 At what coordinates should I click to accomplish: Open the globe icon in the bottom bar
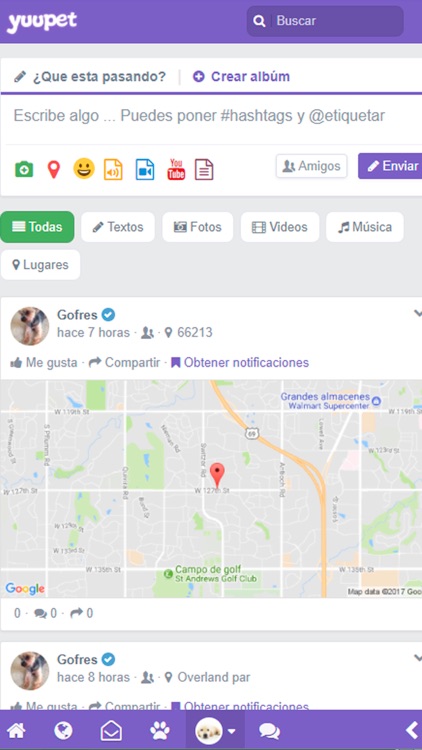click(x=63, y=730)
